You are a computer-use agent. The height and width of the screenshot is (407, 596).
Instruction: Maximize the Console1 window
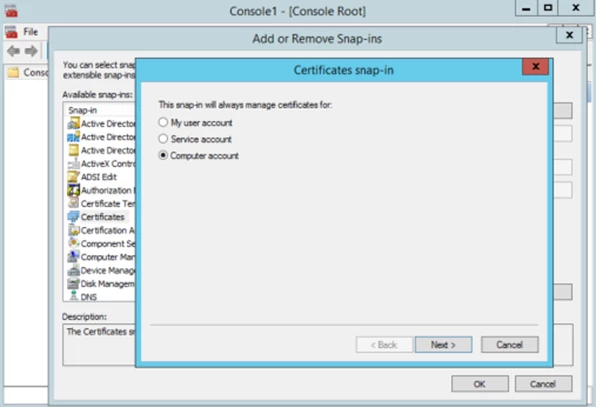click(x=548, y=8)
